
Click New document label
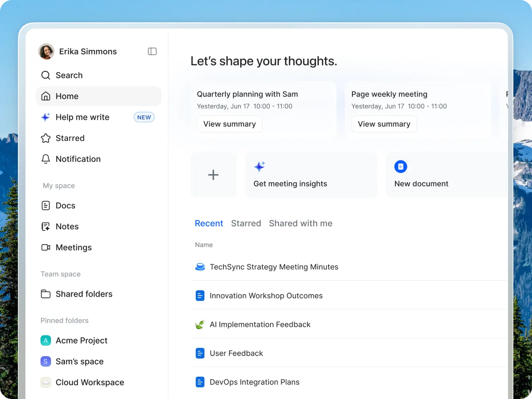(421, 184)
